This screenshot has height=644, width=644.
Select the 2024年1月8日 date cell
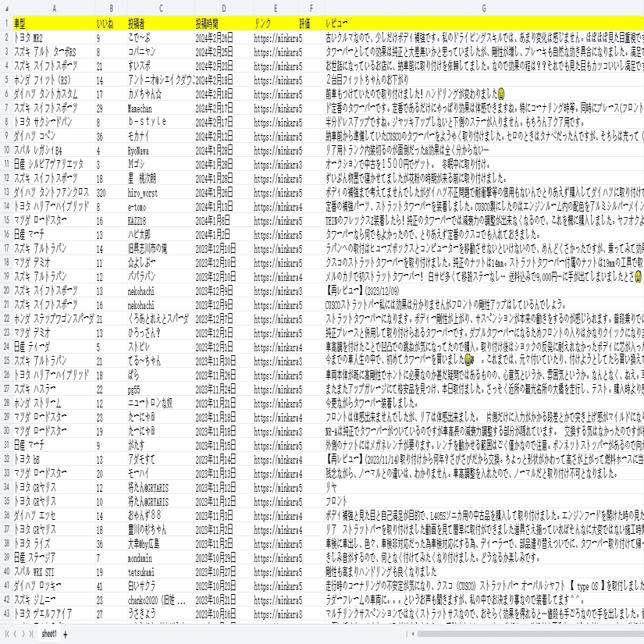click(224, 221)
